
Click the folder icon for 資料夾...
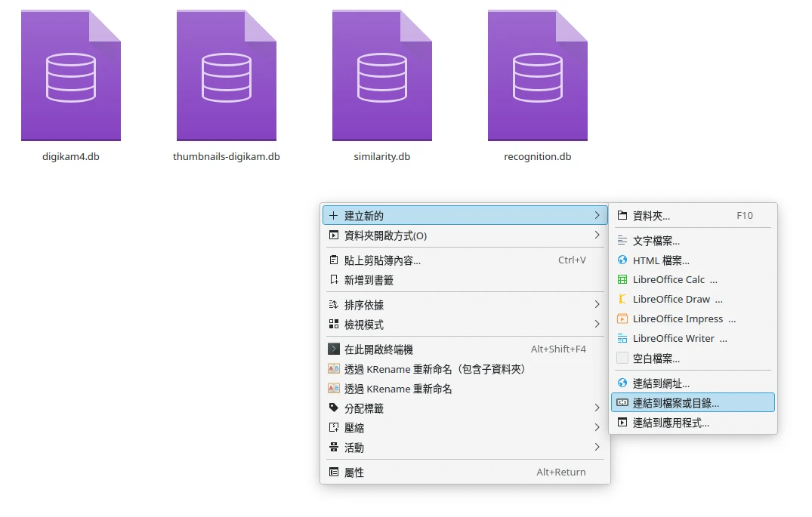coord(622,215)
